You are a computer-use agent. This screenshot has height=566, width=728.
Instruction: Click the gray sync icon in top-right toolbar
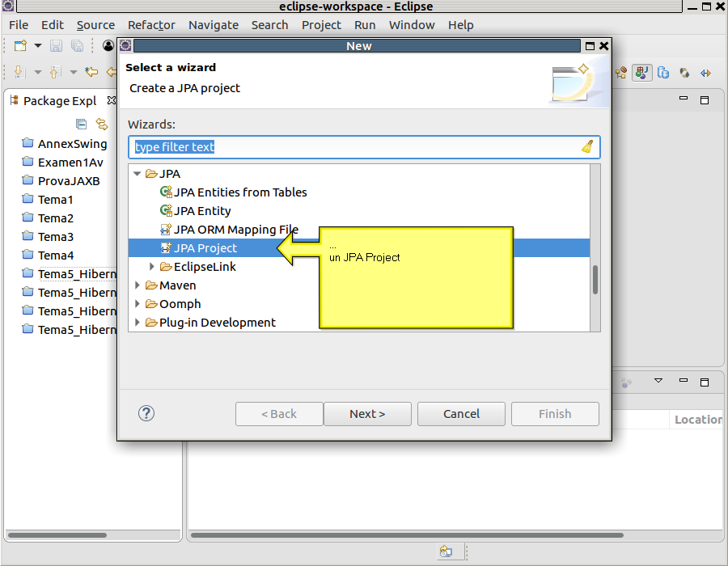point(684,73)
